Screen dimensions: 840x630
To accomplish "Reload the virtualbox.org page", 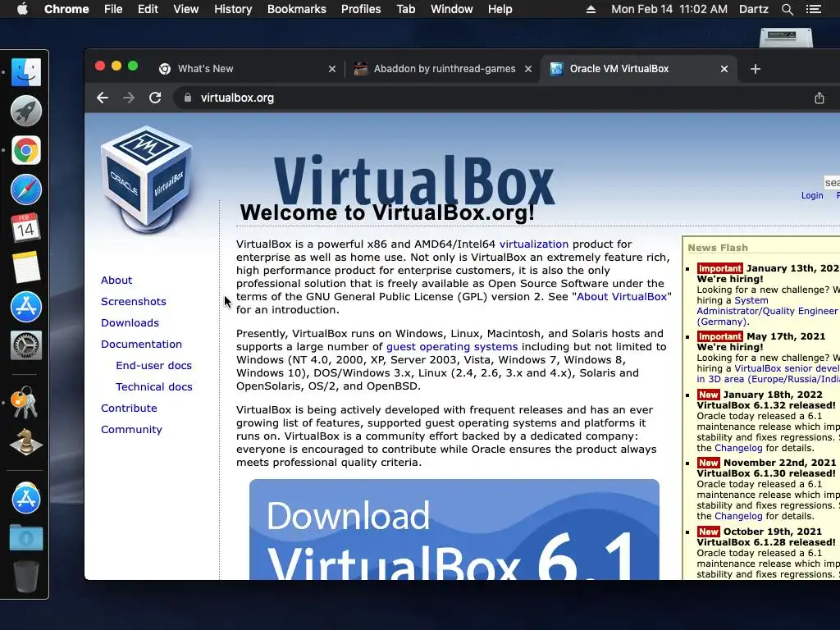I will pyautogui.click(x=155, y=98).
